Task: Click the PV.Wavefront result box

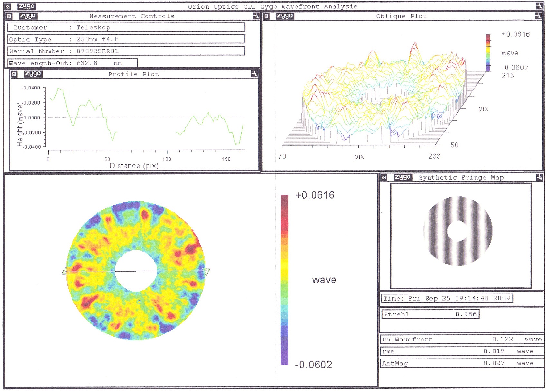Action: click(462, 339)
